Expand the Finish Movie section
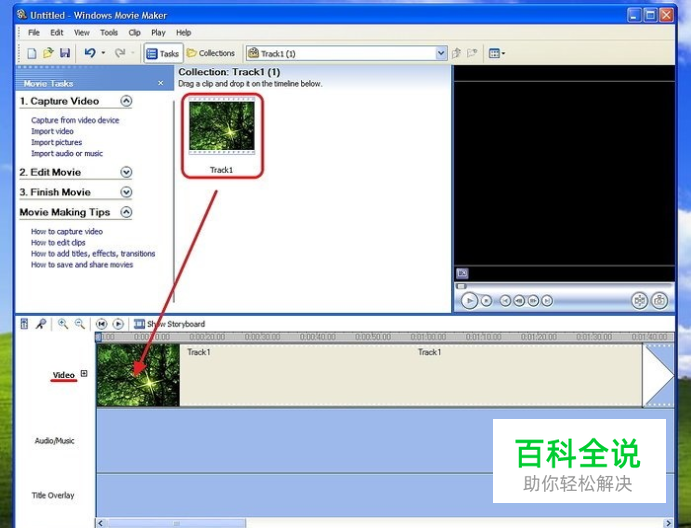This screenshot has height=528, width=691. 126,192
